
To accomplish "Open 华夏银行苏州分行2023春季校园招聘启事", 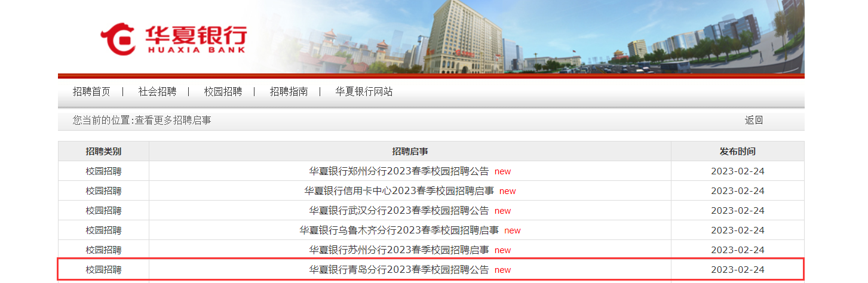I will (x=398, y=250).
